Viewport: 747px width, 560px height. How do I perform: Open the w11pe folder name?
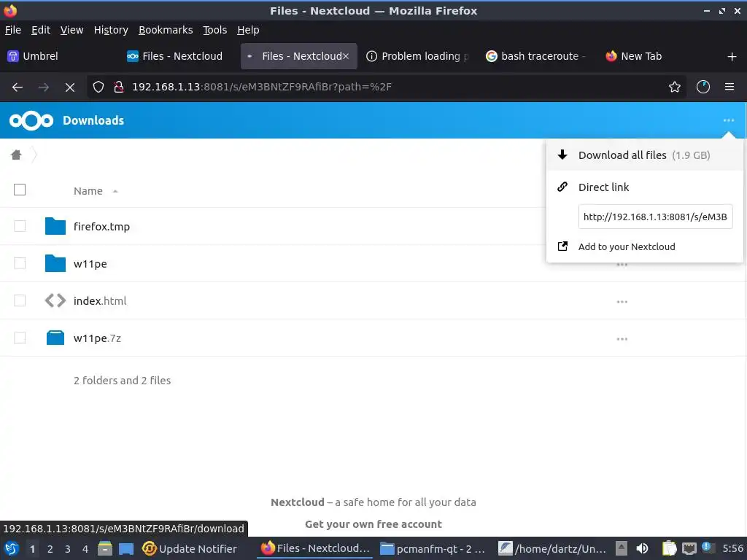tap(90, 264)
